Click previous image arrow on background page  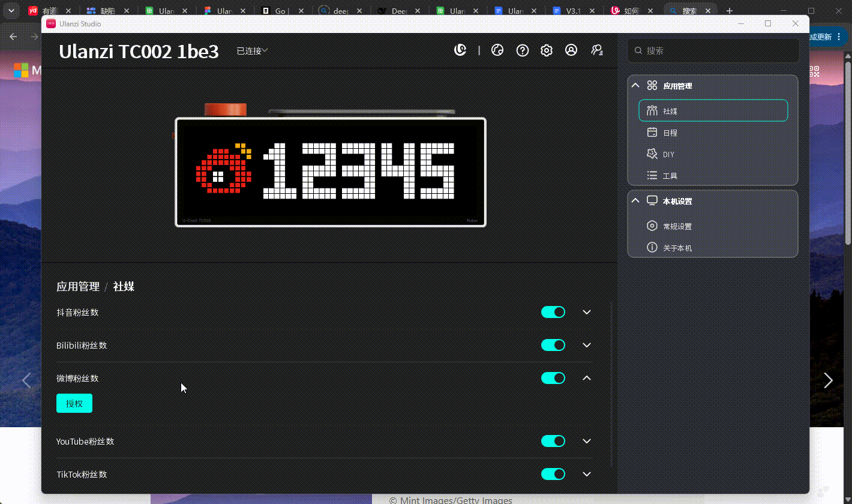pos(26,380)
